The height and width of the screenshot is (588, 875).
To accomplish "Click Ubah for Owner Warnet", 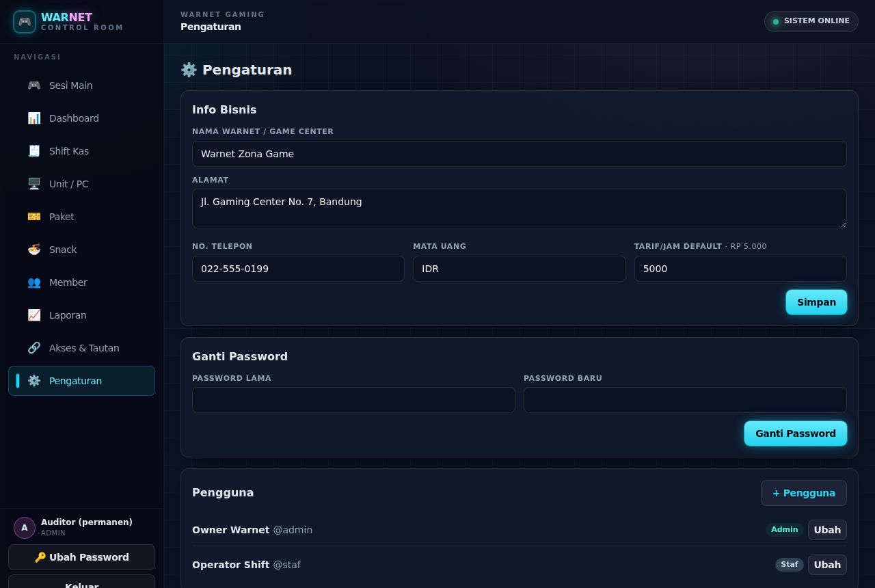I will tap(827, 530).
